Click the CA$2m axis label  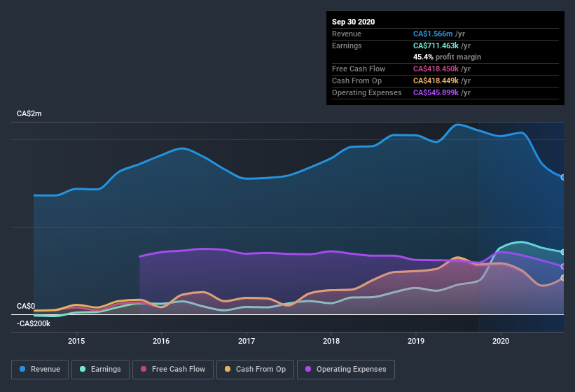(29, 113)
